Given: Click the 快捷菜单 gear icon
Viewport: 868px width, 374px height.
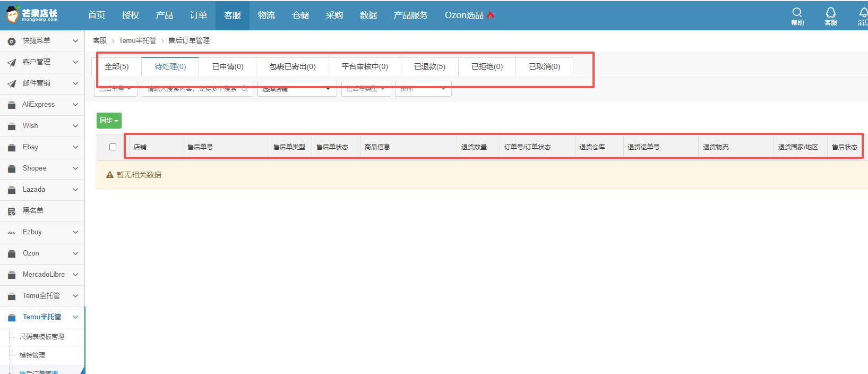Looking at the screenshot, I should click(x=12, y=41).
